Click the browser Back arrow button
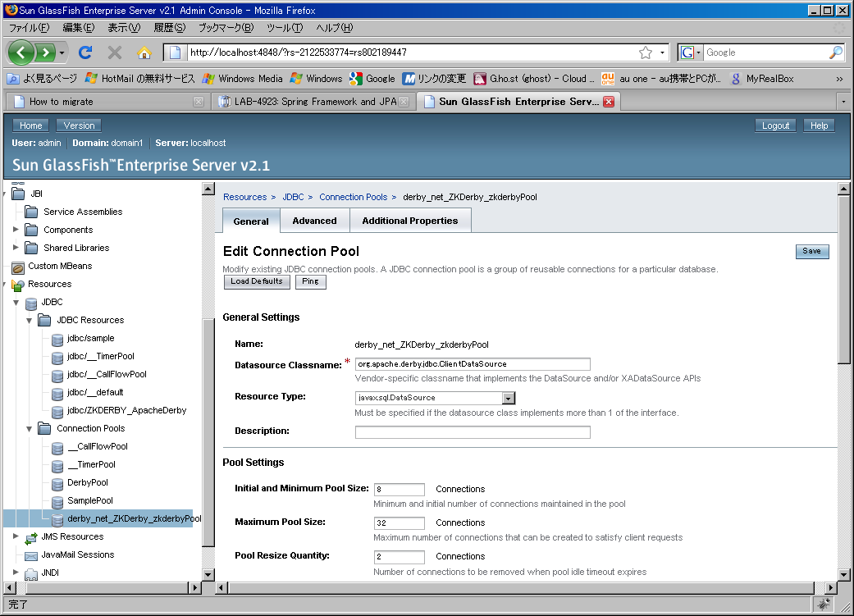The image size is (854, 616). 21,52
